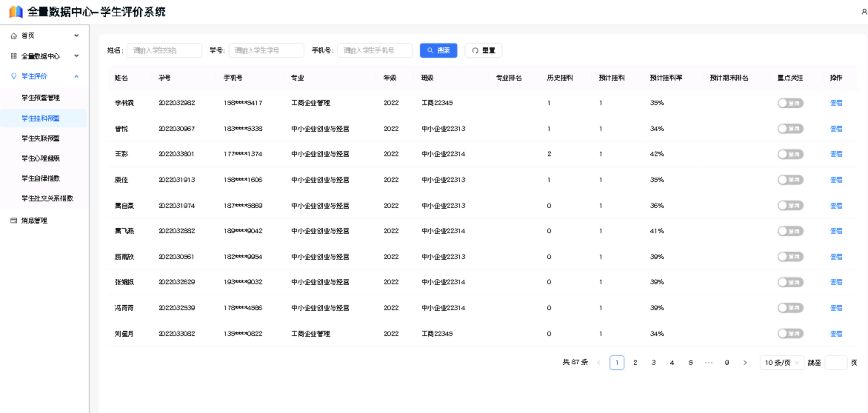This screenshot has height=413, width=868.
Task: Click the home icon beside 首页
Action: tap(14, 36)
